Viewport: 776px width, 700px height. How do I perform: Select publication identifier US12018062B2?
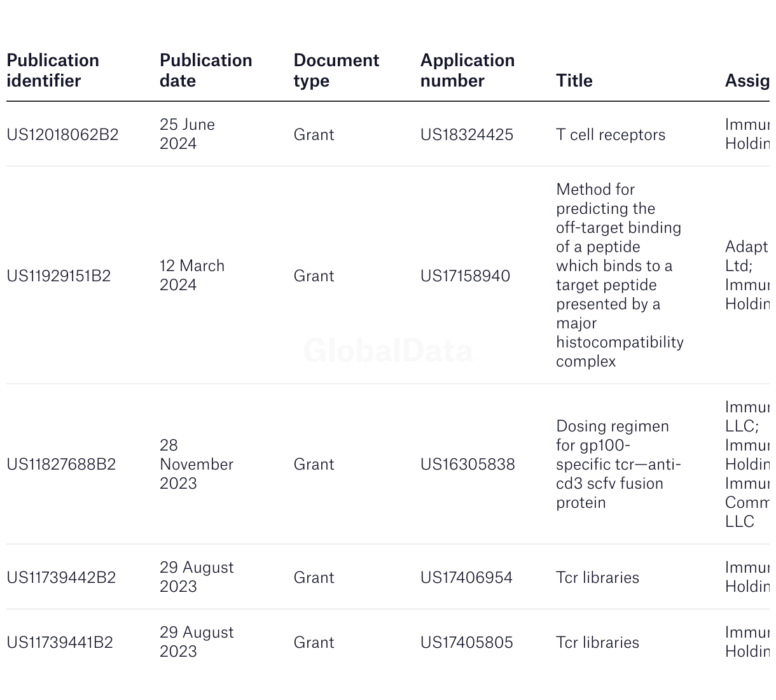tap(62, 135)
